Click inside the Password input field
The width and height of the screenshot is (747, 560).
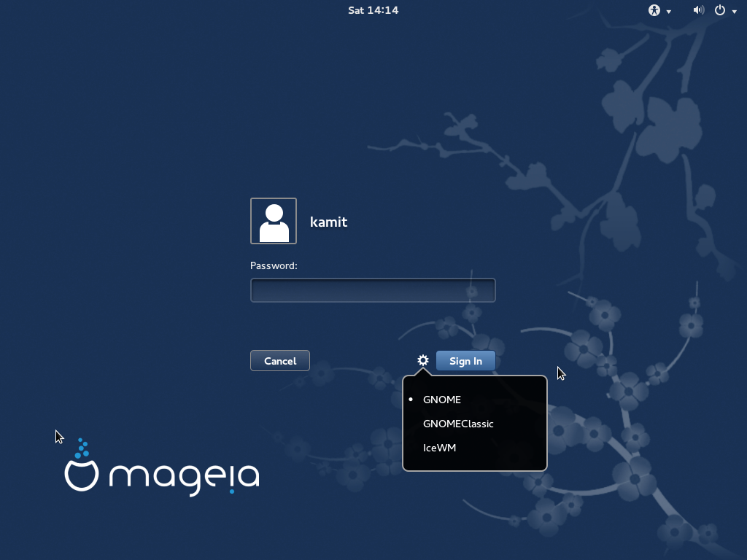[x=373, y=289]
